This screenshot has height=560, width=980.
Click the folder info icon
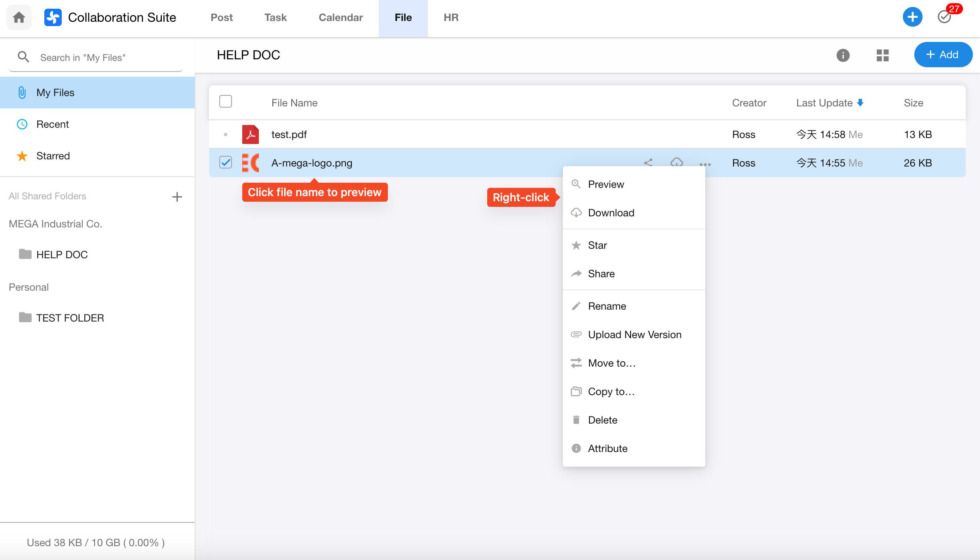[x=843, y=55]
